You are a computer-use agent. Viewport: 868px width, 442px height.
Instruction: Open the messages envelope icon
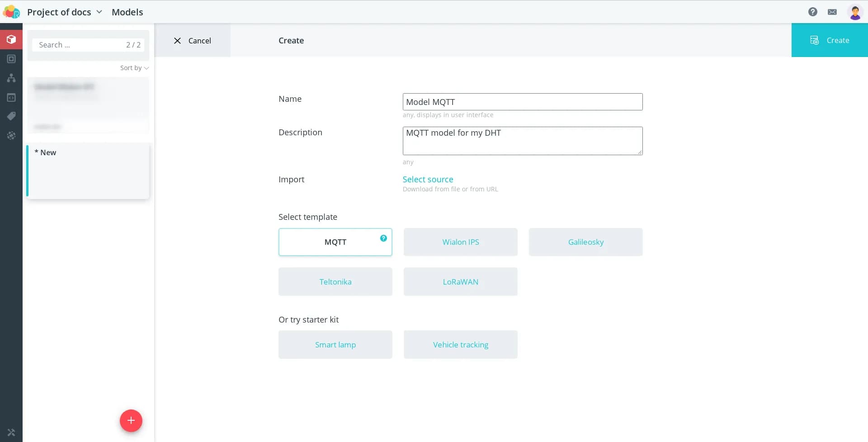(x=832, y=12)
